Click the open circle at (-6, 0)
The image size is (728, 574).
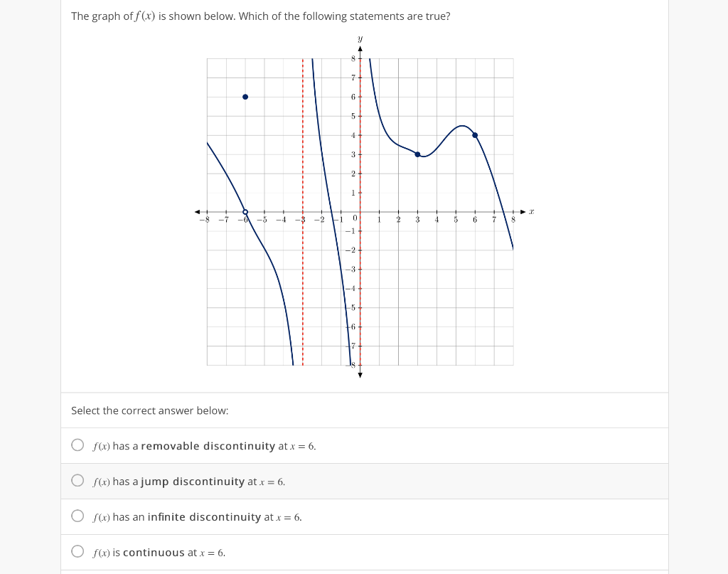(245, 211)
